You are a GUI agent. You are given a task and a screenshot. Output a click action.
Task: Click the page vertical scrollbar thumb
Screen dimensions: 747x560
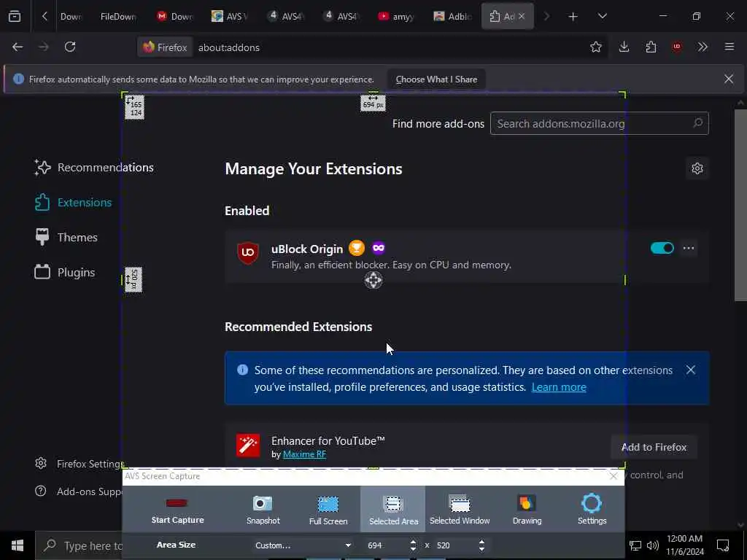point(740,205)
